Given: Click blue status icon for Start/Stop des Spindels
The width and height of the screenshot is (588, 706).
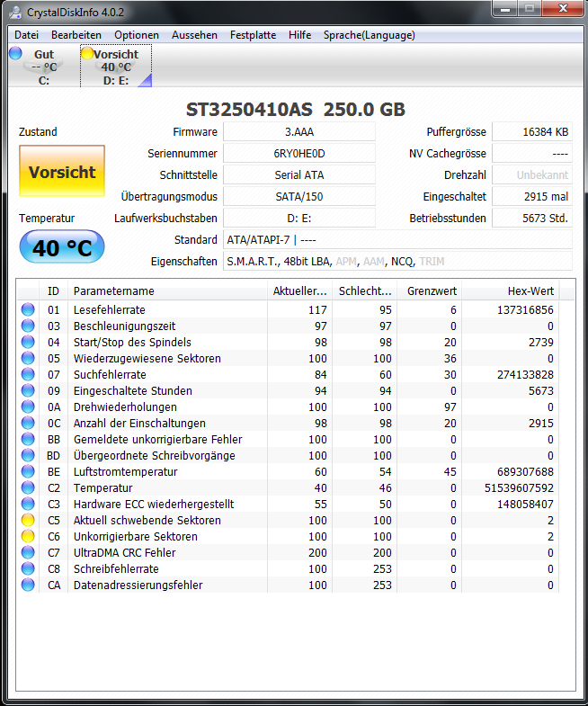Looking at the screenshot, I should pyautogui.click(x=28, y=342).
